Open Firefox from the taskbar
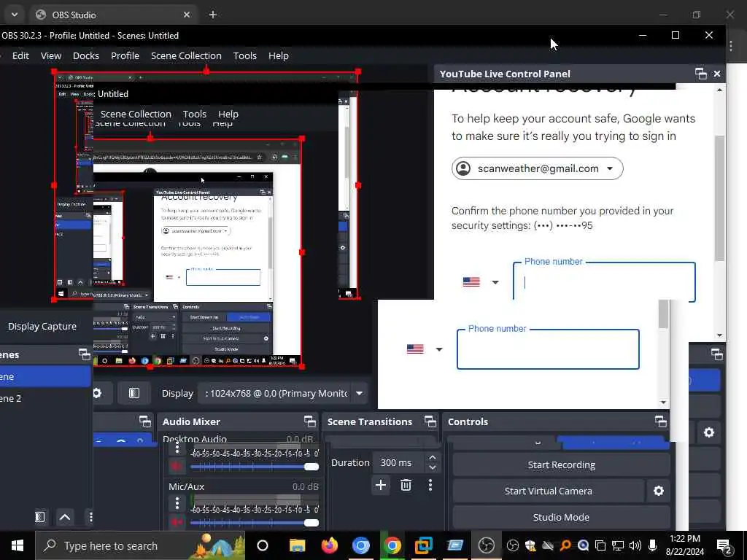 click(329, 545)
